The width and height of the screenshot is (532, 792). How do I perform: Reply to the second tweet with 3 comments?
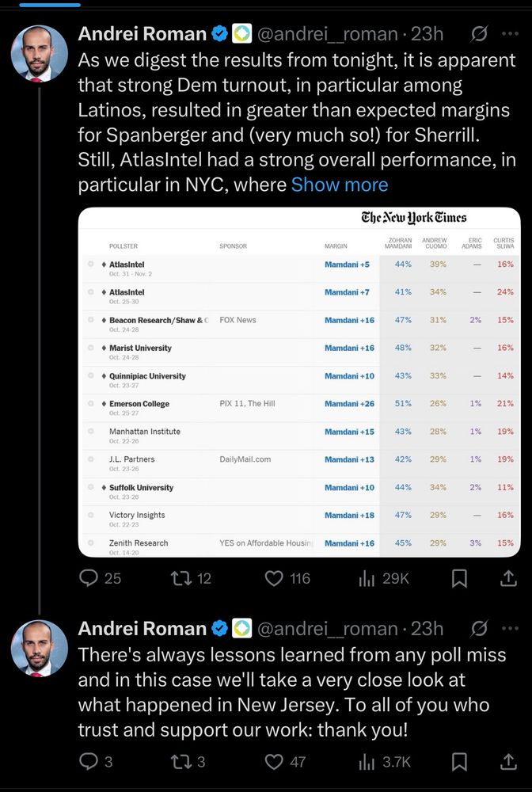[x=96, y=762]
